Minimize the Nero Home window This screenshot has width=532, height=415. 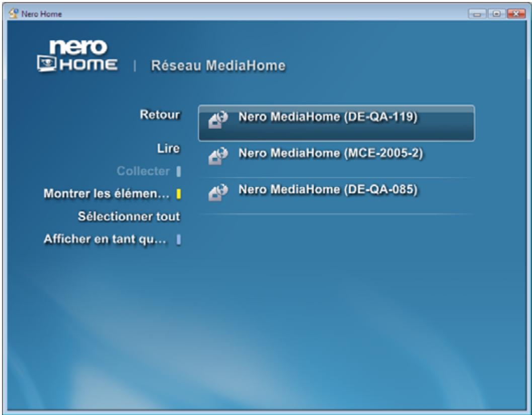click(x=477, y=14)
